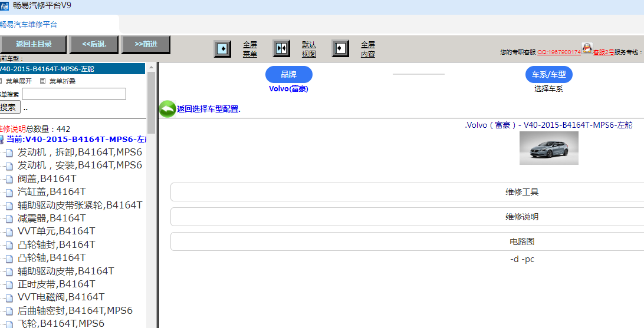Click the QQ penguin customer service icon
The height and width of the screenshot is (328, 644).
(x=587, y=48)
